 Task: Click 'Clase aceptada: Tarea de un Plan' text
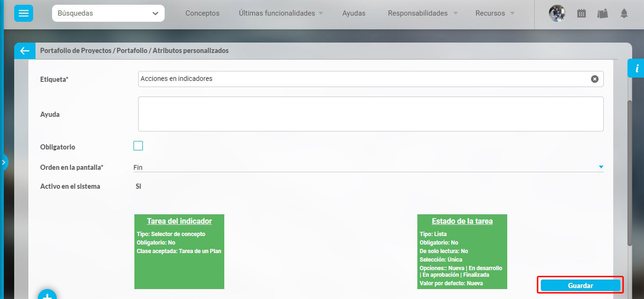point(179,251)
